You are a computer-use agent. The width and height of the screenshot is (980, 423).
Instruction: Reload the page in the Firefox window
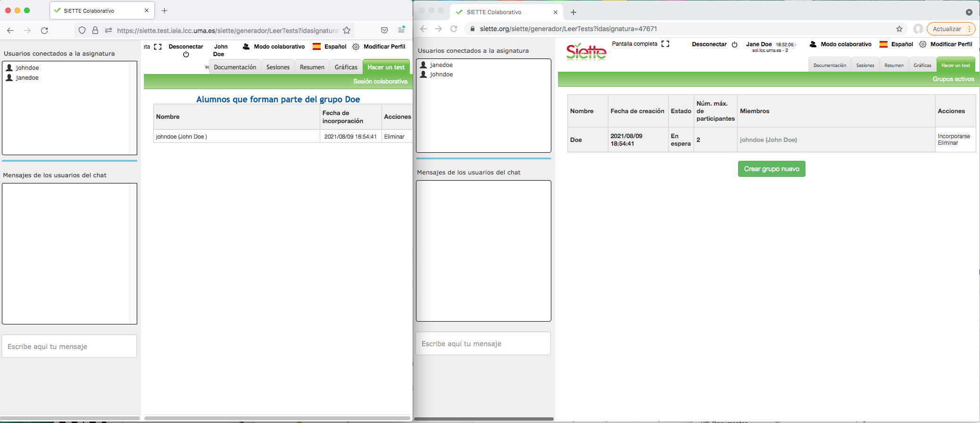coord(44,31)
